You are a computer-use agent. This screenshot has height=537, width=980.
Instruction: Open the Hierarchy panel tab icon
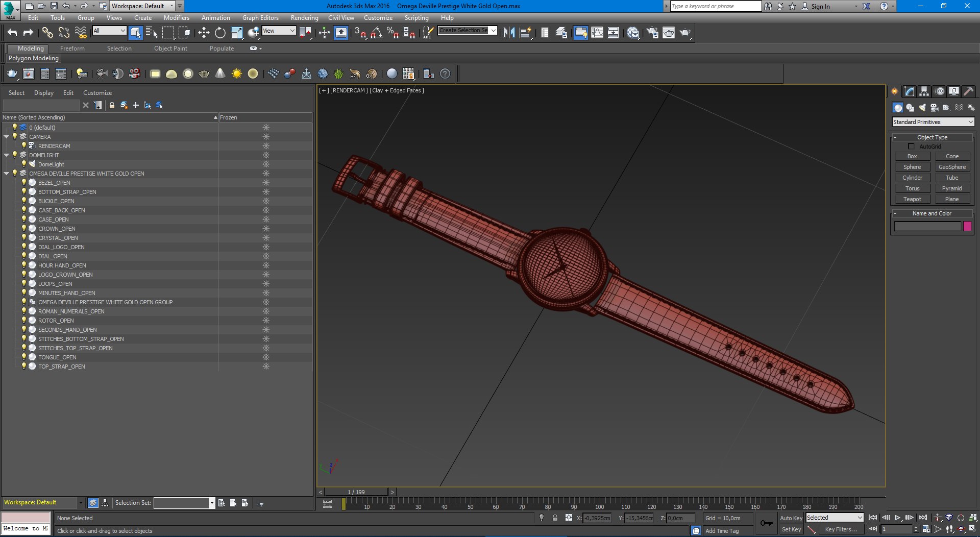coord(924,91)
